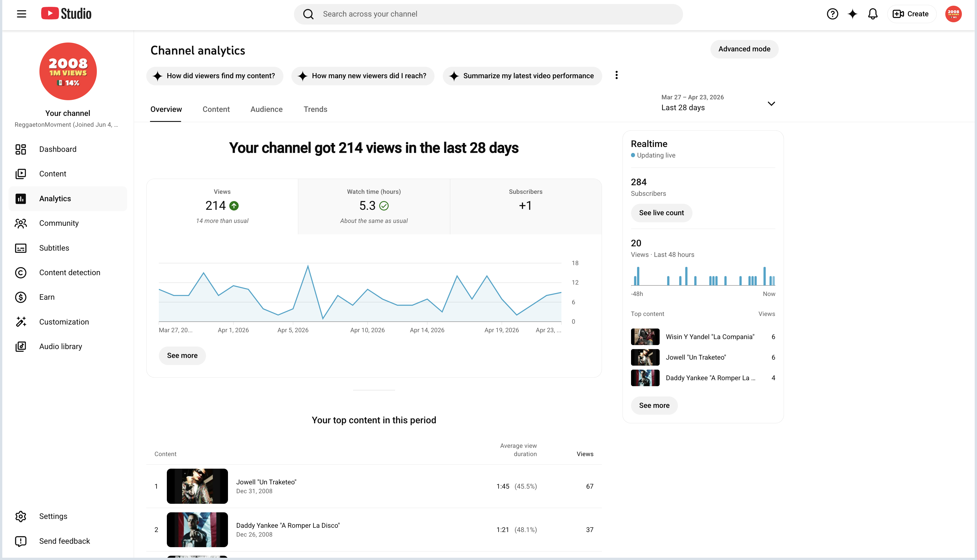
Task: Click the Dashboard grid icon
Action: coord(21,149)
